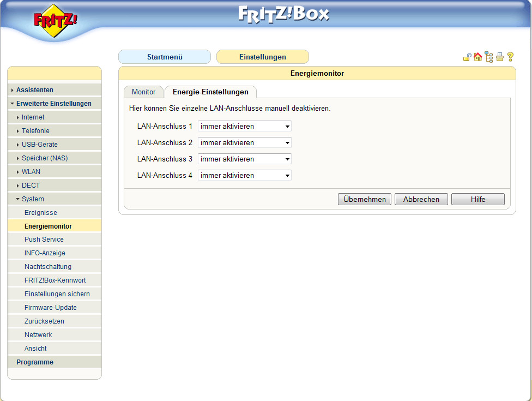Expand the Internet submenu
This screenshot has height=401, width=532.
click(55, 117)
